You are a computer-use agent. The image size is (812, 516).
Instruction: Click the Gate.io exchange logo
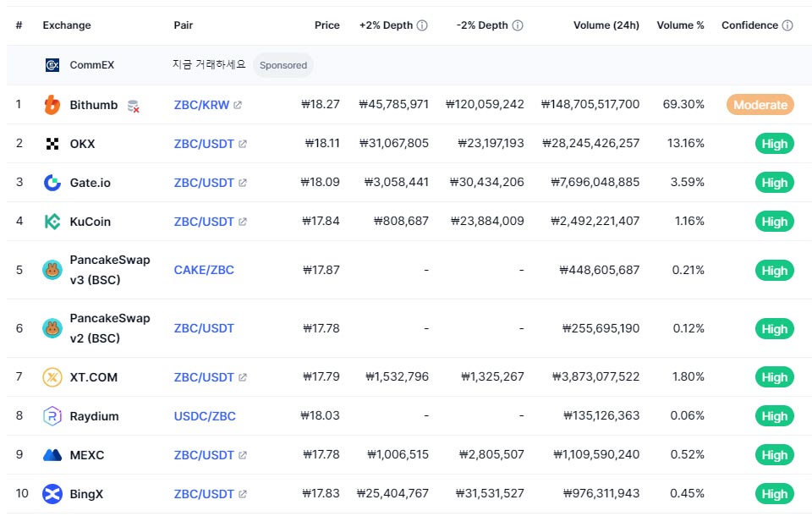click(52, 183)
